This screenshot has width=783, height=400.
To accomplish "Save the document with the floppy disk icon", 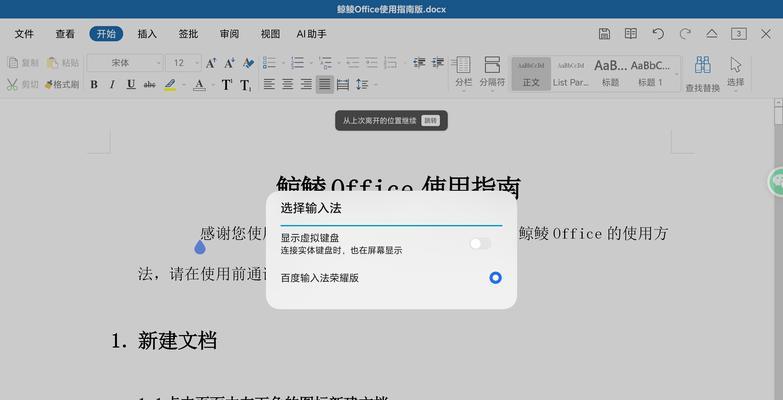I will point(604,33).
